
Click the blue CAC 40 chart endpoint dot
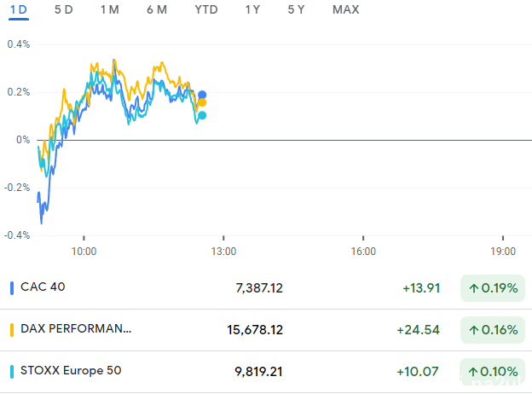(202, 95)
